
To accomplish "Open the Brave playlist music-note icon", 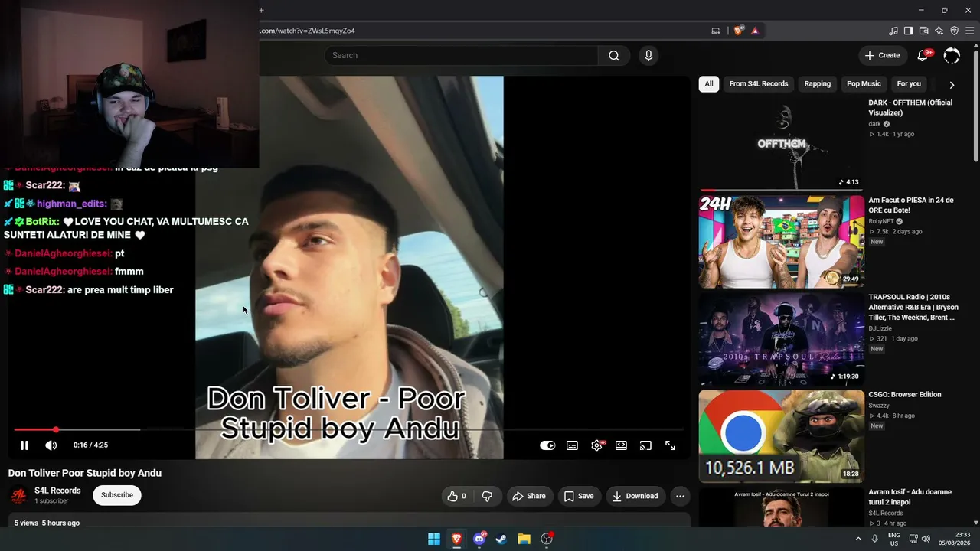I will coord(893,31).
